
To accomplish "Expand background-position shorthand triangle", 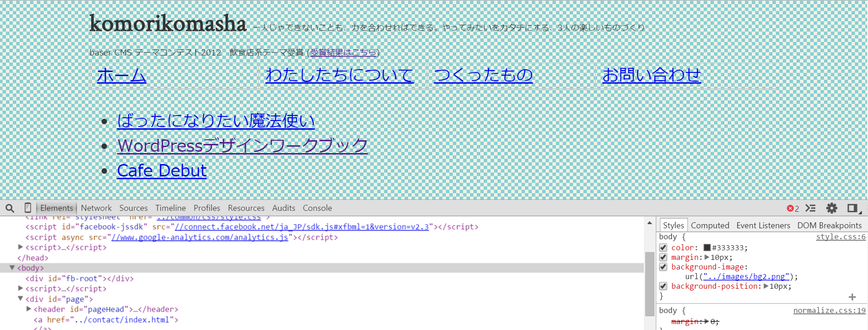I will click(766, 286).
